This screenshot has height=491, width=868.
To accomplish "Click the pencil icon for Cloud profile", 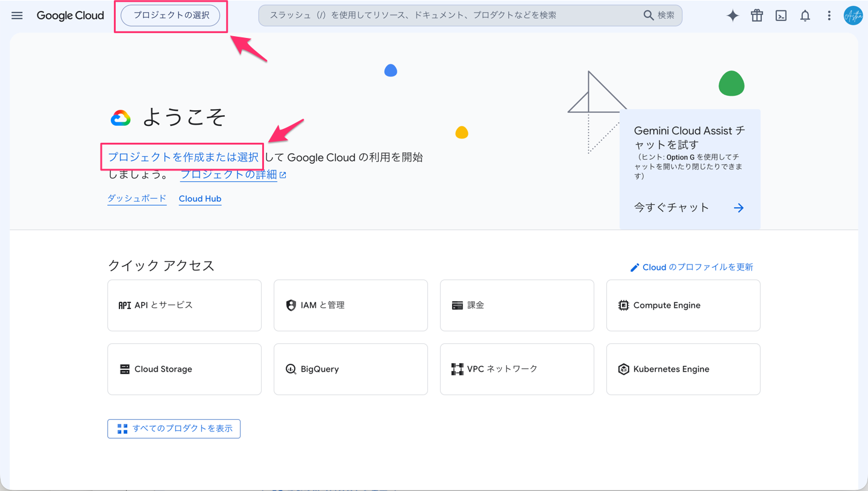I will pyautogui.click(x=635, y=267).
